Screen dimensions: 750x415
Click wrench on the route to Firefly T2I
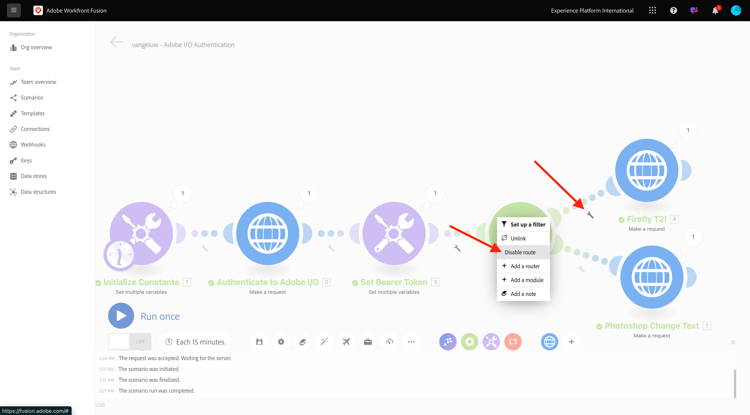point(590,215)
